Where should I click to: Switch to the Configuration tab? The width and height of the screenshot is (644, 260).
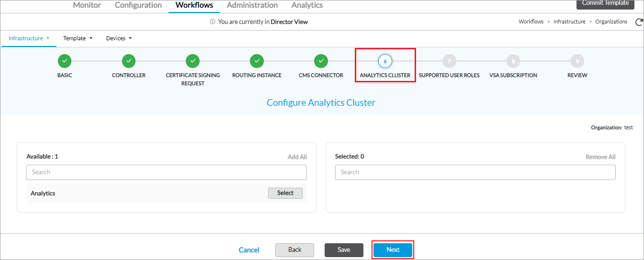click(x=138, y=5)
